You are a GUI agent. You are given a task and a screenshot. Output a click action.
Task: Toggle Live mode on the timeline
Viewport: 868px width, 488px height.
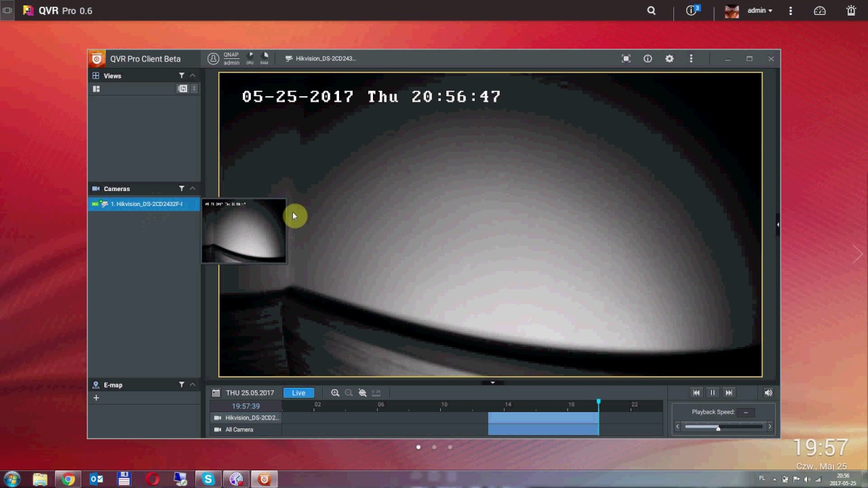tap(298, 392)
